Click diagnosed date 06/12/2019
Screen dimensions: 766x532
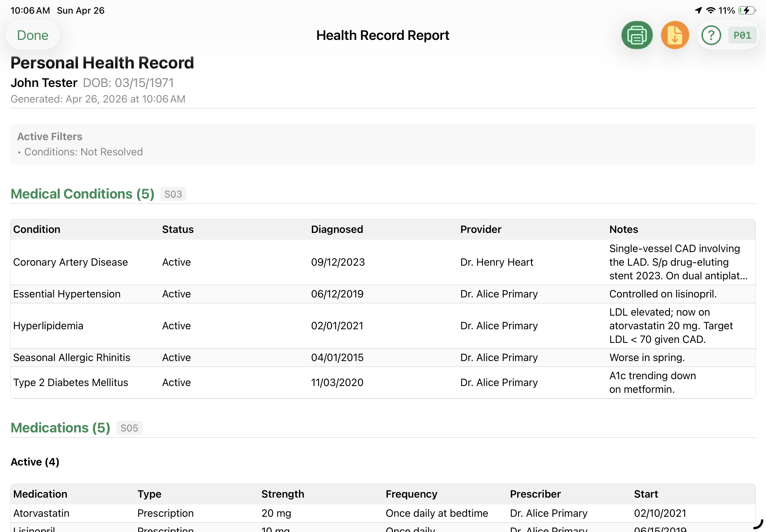pyautogui.click(x=337, y=294)
